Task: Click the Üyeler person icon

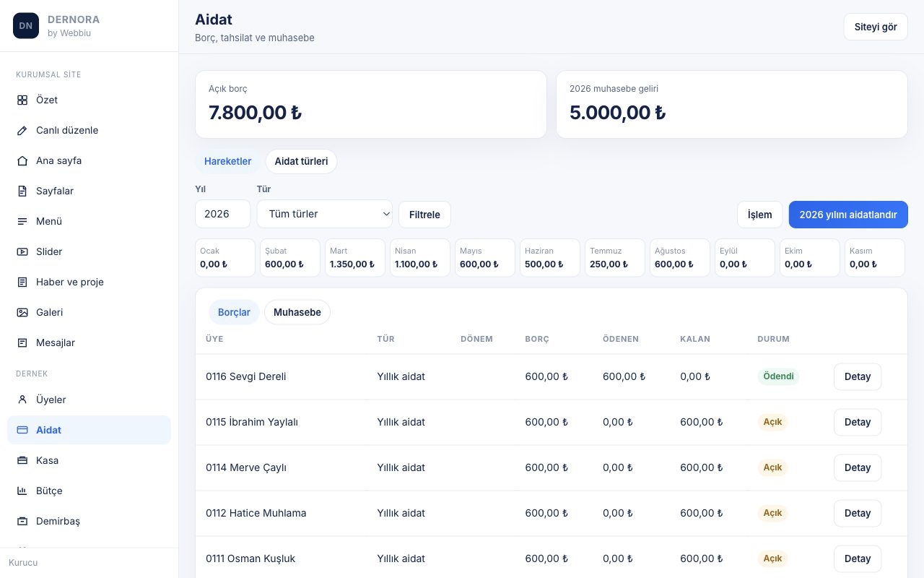Action: coord(22,400)
